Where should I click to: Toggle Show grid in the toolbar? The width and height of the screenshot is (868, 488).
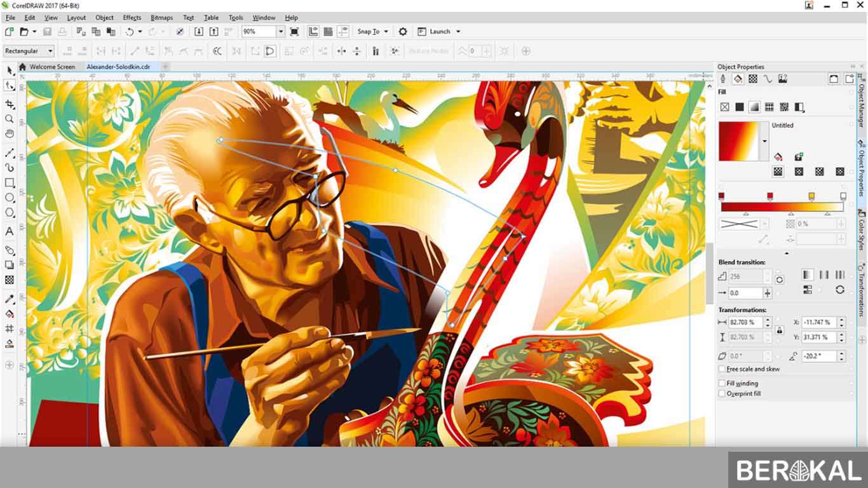coord(329,31)
